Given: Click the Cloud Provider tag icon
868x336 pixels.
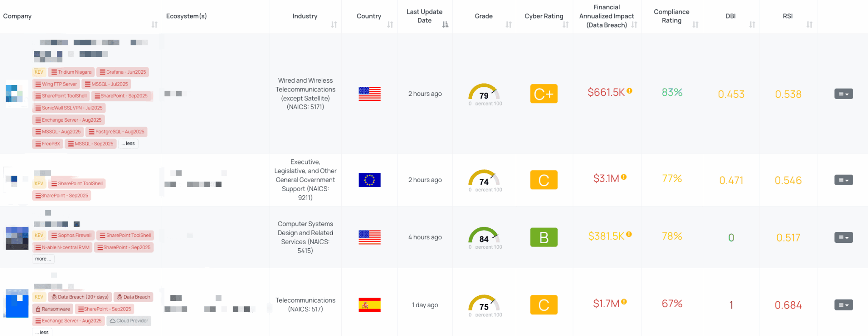Looking at the screenshot, I should tap(129, 321).
